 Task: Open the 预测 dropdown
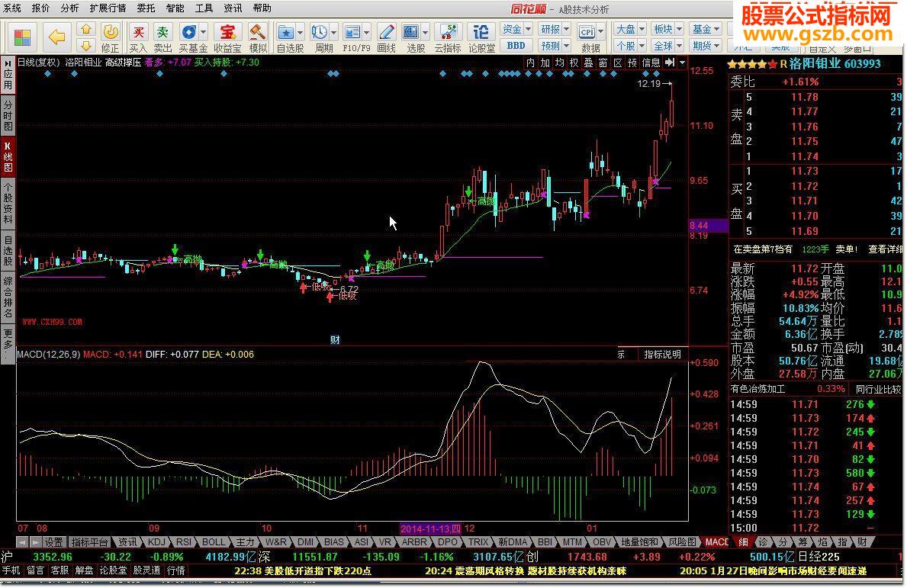click(555, 46)
